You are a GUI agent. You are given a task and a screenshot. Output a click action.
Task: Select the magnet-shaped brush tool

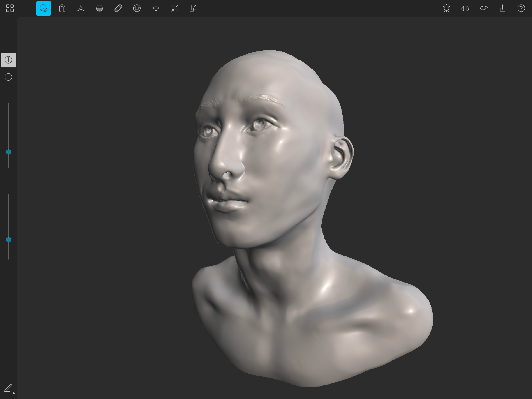tap(62, 8)
